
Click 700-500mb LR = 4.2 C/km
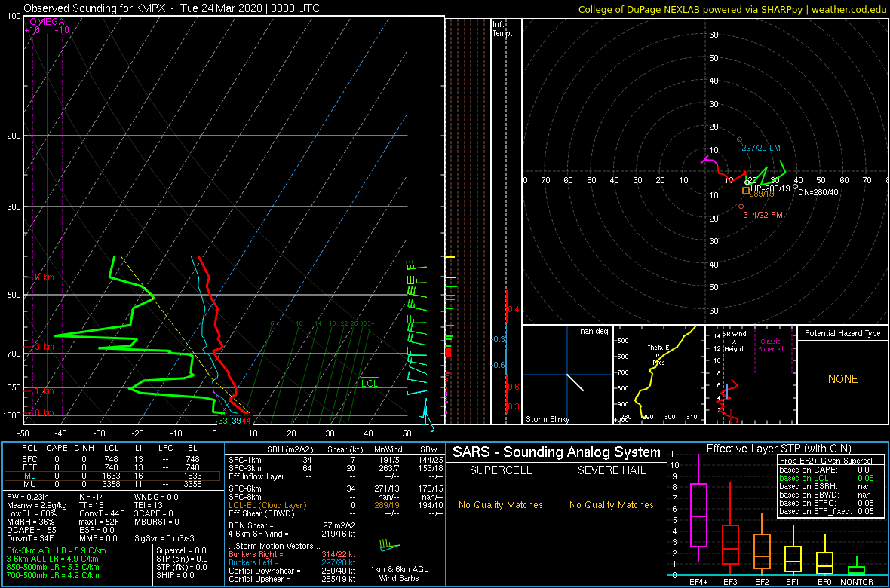[x=52, y=575]
